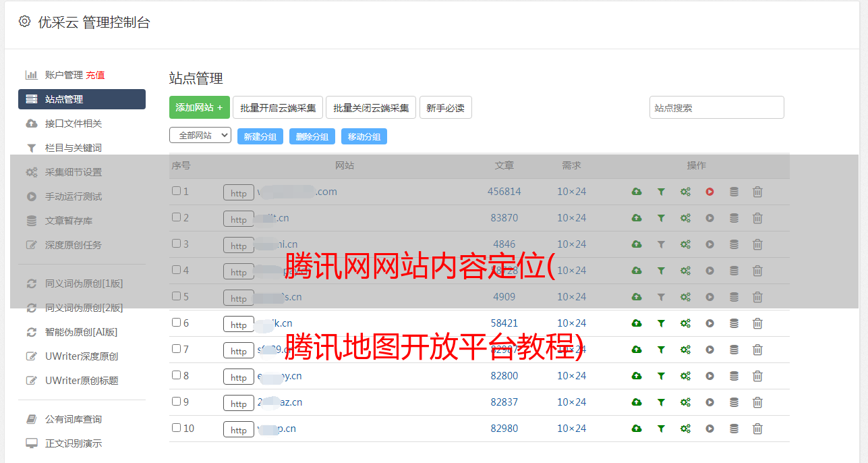The width and height of the screenshot is (868, 463).
Task: Open 正文识别演示 in the sidebar
Action: [74, 443]
